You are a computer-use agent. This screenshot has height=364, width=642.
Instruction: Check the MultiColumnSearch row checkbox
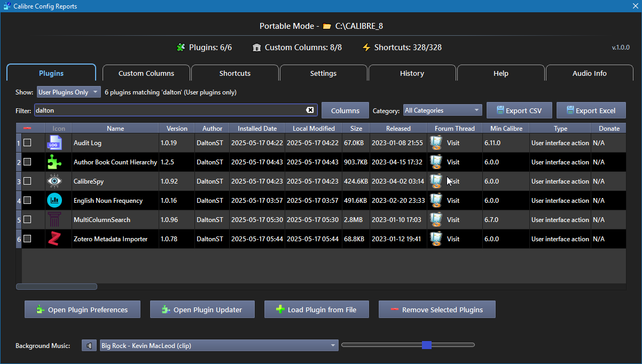point(27,219)
